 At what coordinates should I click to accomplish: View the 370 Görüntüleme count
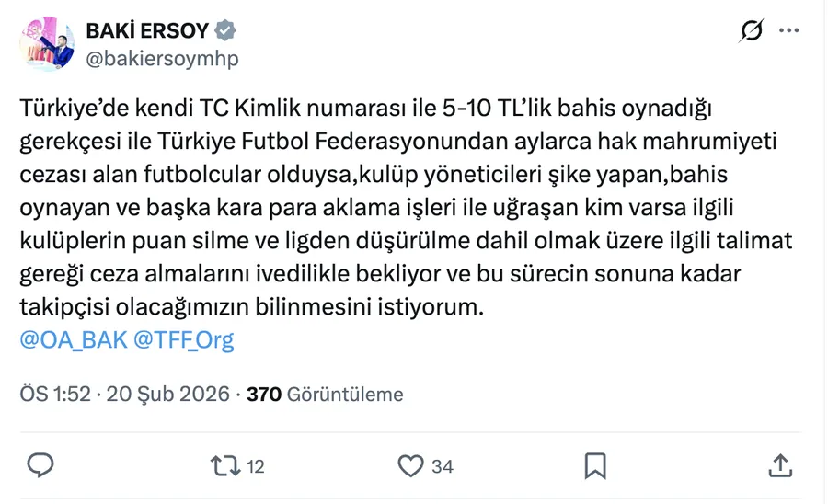click(262, 394)
